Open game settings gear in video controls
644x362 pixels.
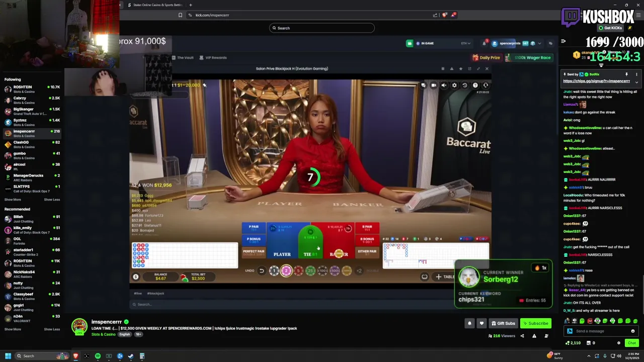point(454,85)
